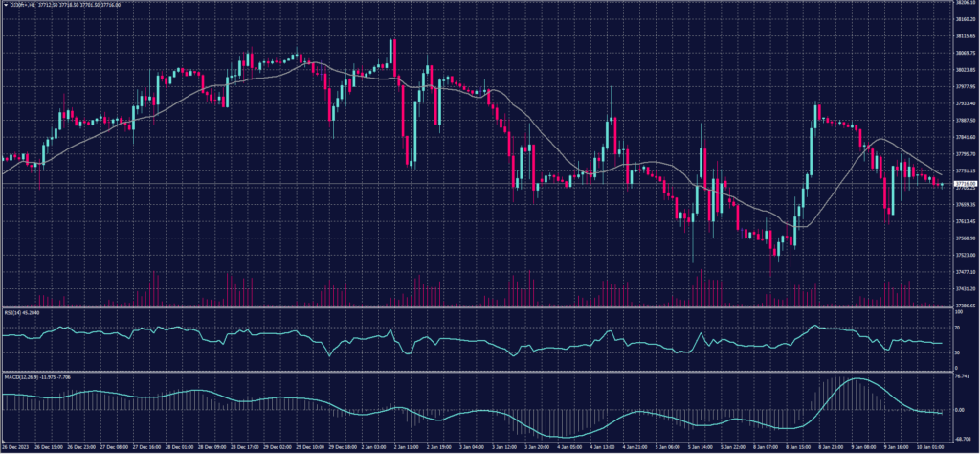Click the RSI line at its right end
This screenshot has height=454, width=980.
pyautogui.click(x=940, y=343)
